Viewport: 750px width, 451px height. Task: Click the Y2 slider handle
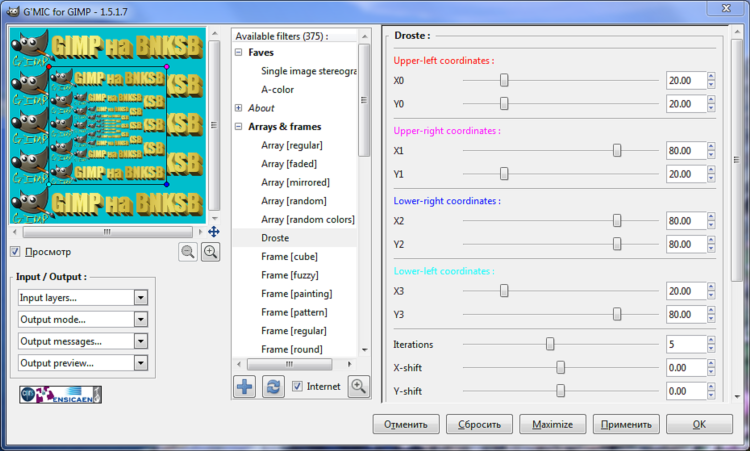tap(617, 244)
